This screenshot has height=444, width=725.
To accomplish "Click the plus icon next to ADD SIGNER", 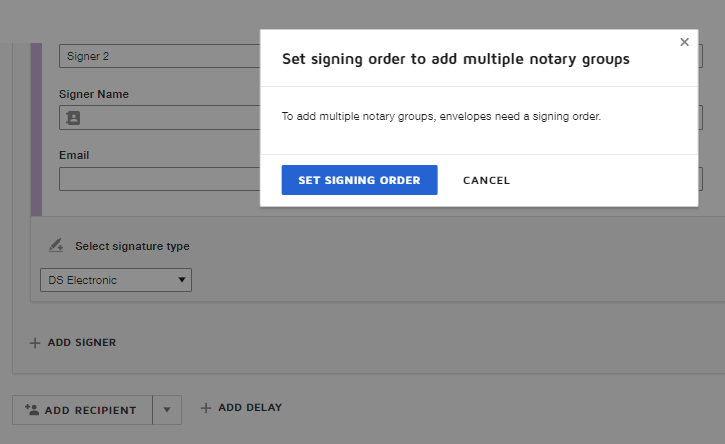I will tap(35, 343).
